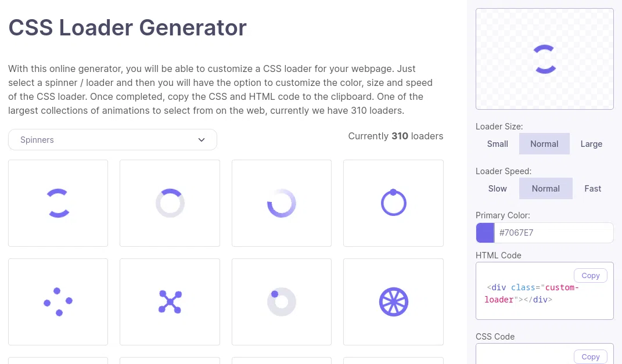
Task: Click the #7067E7 hex color field
Action: click(554, 233)
